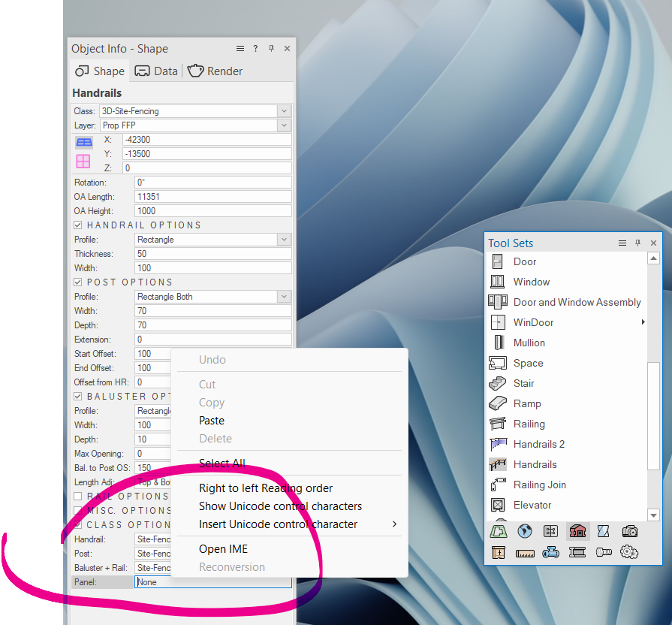672x625 pixels.
Task: Click the OA Length input field
Action: [212, 197]
